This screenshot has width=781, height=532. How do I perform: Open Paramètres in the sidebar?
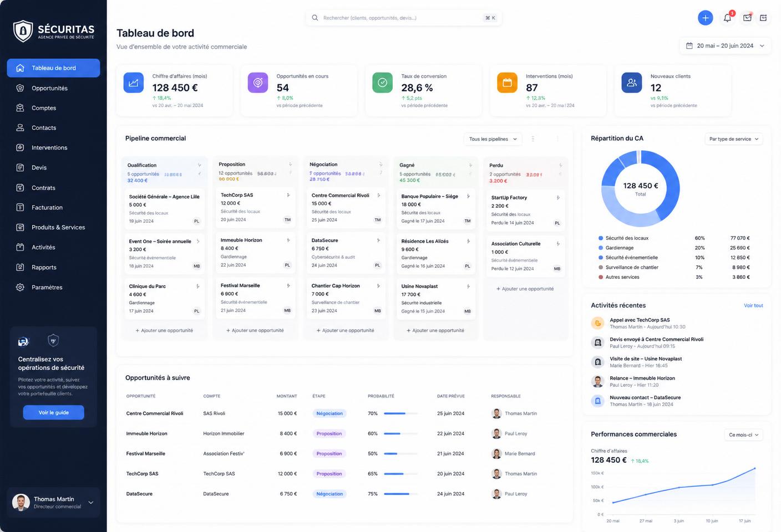pos(53,287)
